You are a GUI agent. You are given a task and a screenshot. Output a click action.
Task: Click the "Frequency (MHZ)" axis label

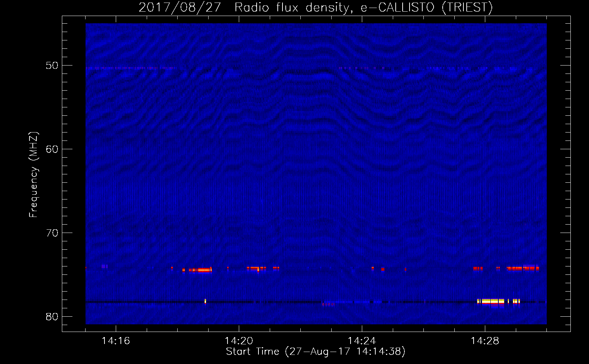click(33, 175)
